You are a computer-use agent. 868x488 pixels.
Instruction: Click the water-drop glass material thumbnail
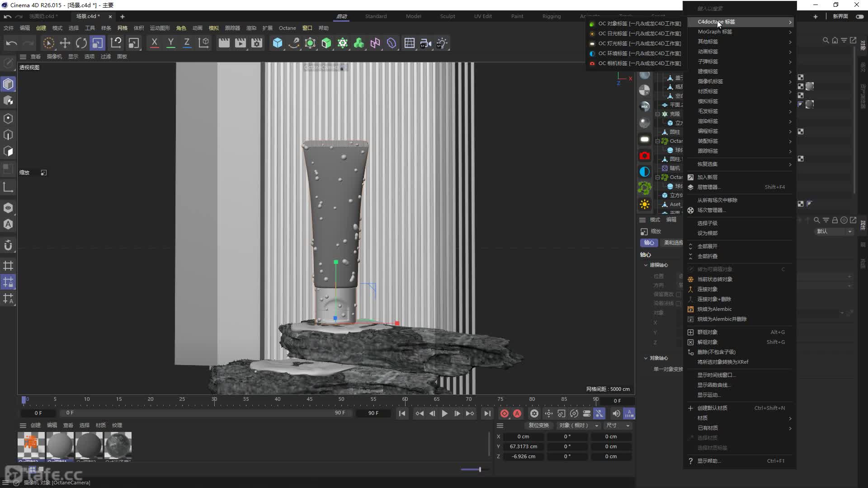tap(118, 446)
